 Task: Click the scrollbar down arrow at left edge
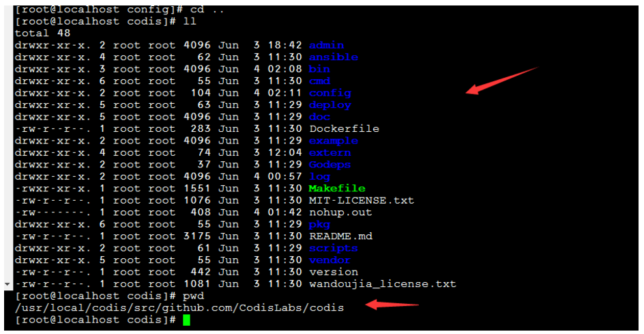pyautogui.click(x=7, y=284)
